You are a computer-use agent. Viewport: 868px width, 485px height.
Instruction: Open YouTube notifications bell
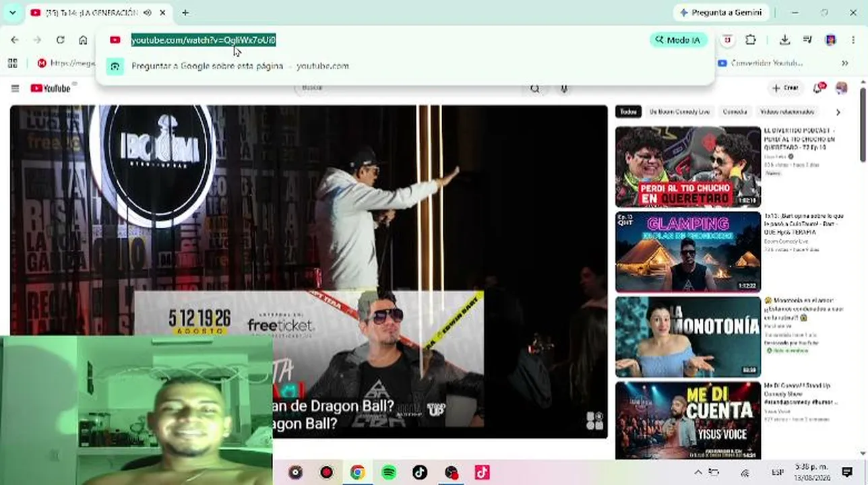tap(819, 88)
